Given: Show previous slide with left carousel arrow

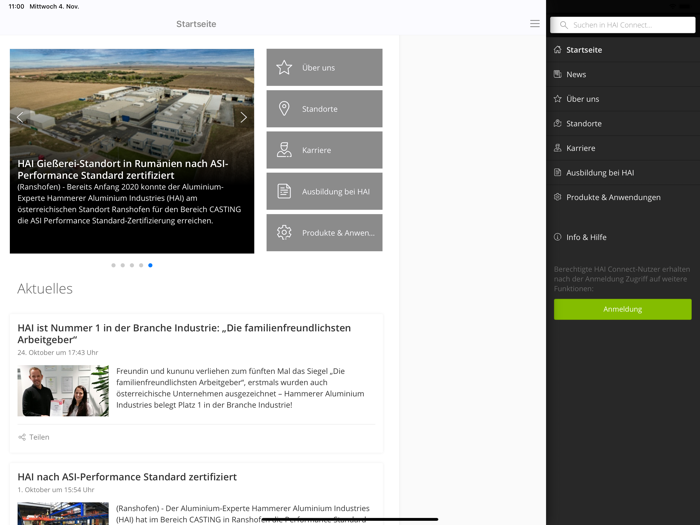Looking at the screenshot, I should pos(20,117).
